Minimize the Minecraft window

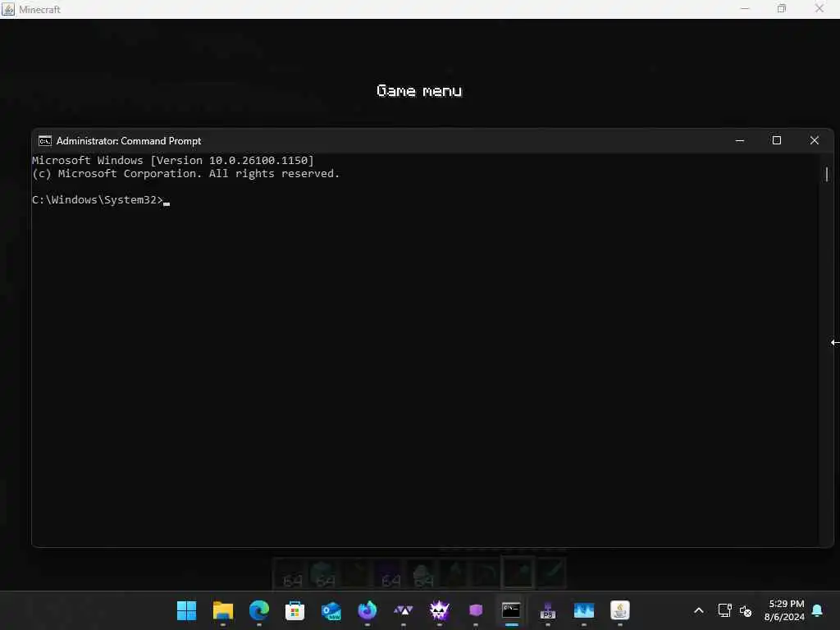coord(745,8)
